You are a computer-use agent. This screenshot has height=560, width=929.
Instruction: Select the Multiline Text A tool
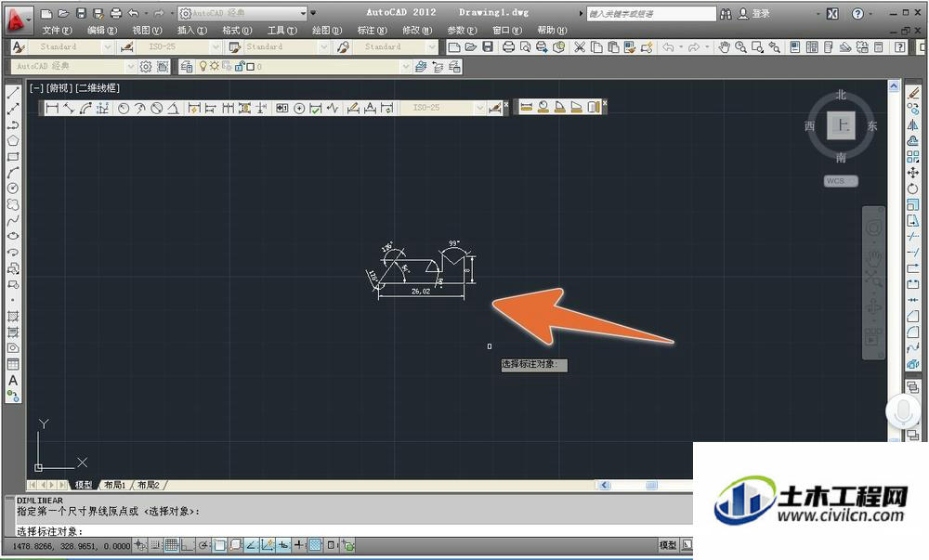point(13,381)
